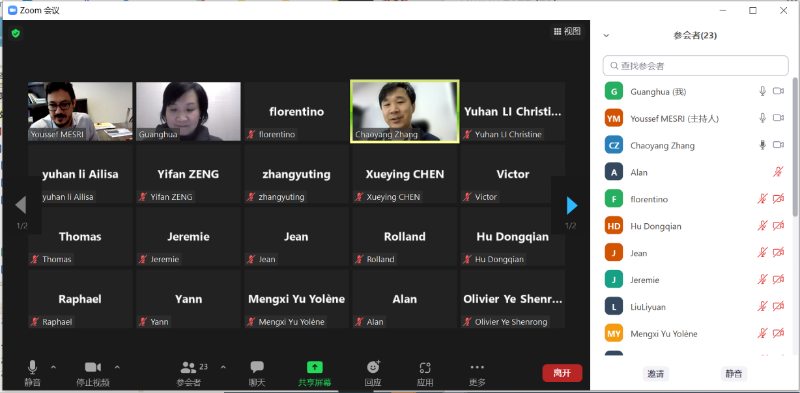Click LiuLiyuan row in participants list
Screen dimensions: 800x393
pyautogui.click(x=694, y=307)
